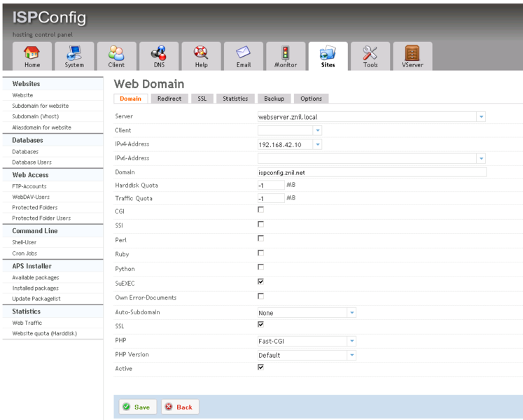Image resolution: width=523 pixels, height=420 pixels.
Task: Enable the CGI checkbox
Action: pyautogui.click(x=261, y=210)
